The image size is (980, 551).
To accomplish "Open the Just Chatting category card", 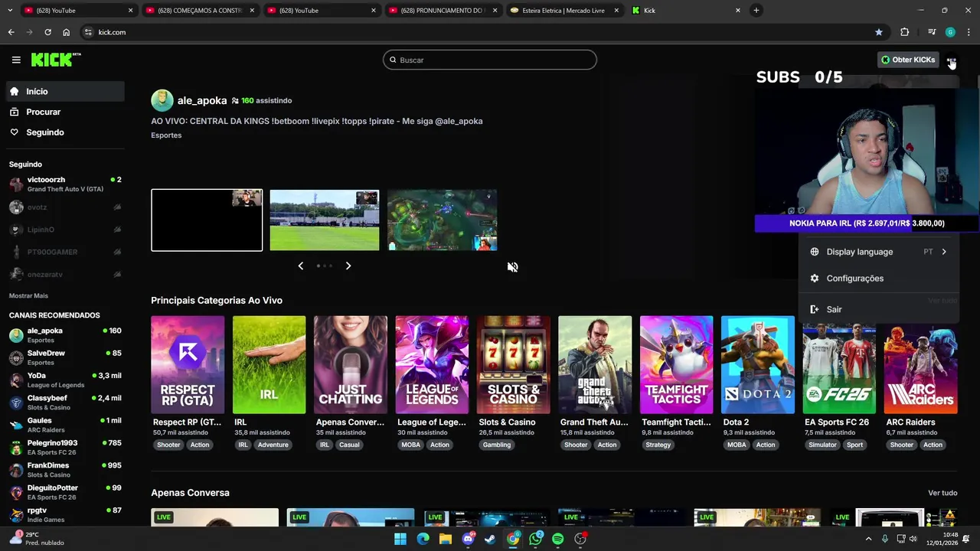I will (351, 365).
